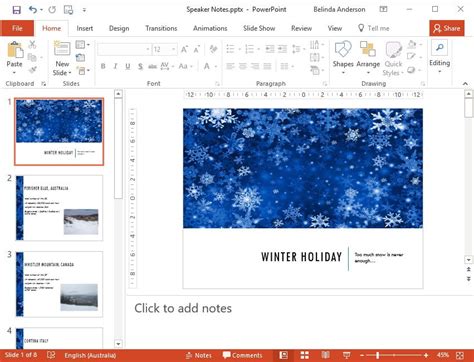Toggle Italic formatting

click(x=115, y=66)
